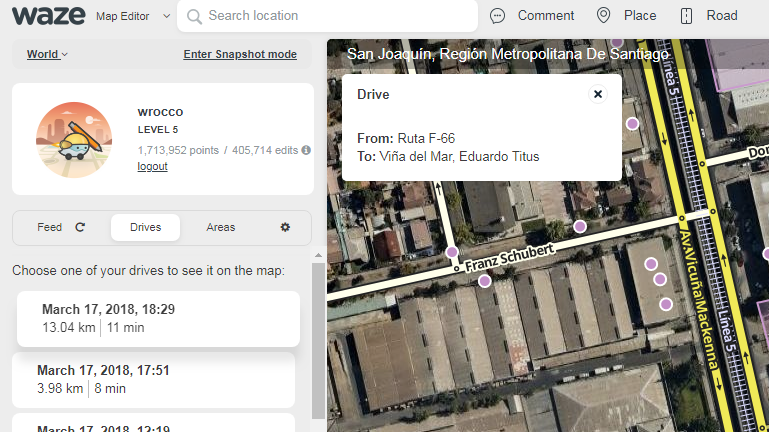Click the Waze logo
This screenshot has width=769, height=432.
pyautogui.click(x=49, y=16)
